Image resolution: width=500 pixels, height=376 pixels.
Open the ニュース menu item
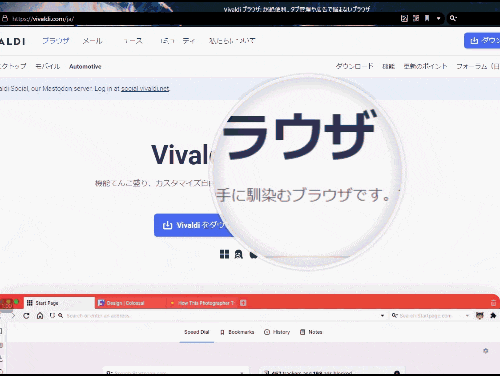pos(132,41)
